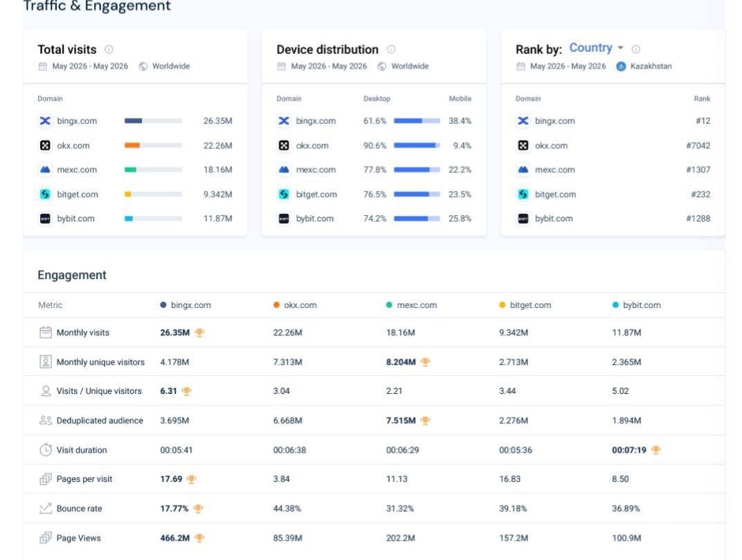Click Mobile column header in Device distribution
The image size is (742, 560).
point(460,98)
